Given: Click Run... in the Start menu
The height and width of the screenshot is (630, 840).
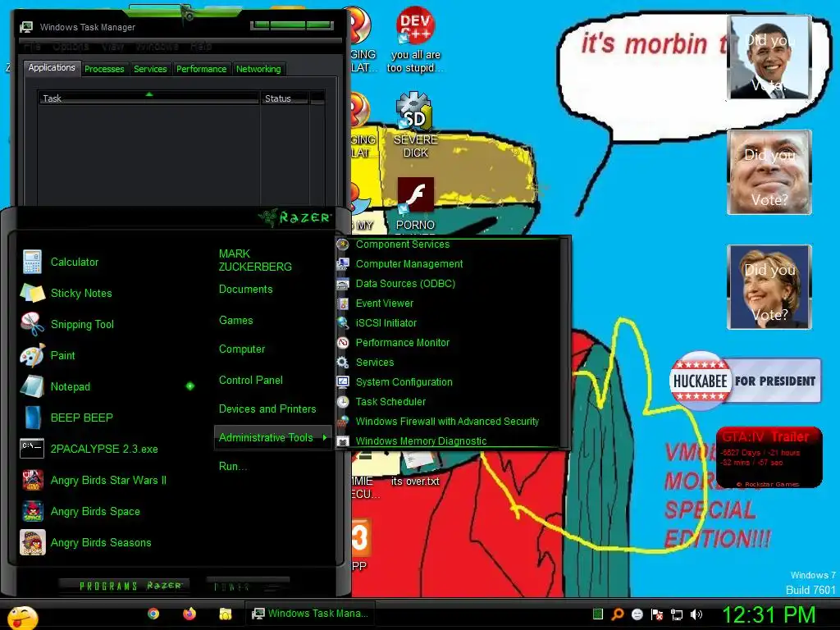Looking at the screenshot, I should pyautogui.click(x=232, y=466).
